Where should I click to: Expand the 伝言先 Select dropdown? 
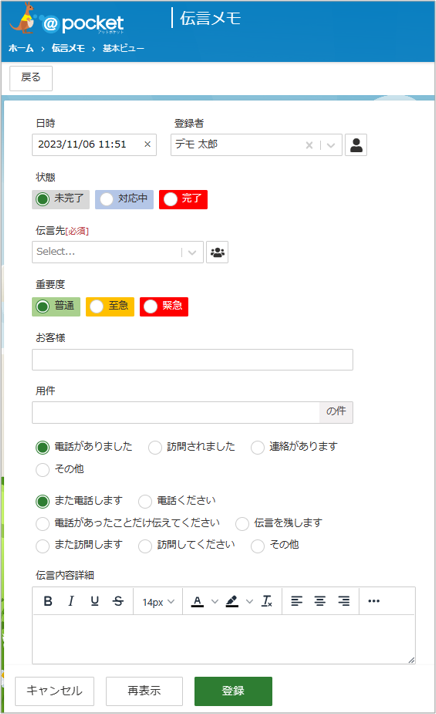point(192,252)
